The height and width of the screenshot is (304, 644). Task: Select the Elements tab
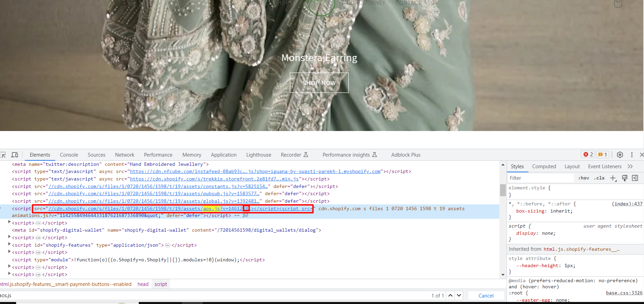pos(40,155)
